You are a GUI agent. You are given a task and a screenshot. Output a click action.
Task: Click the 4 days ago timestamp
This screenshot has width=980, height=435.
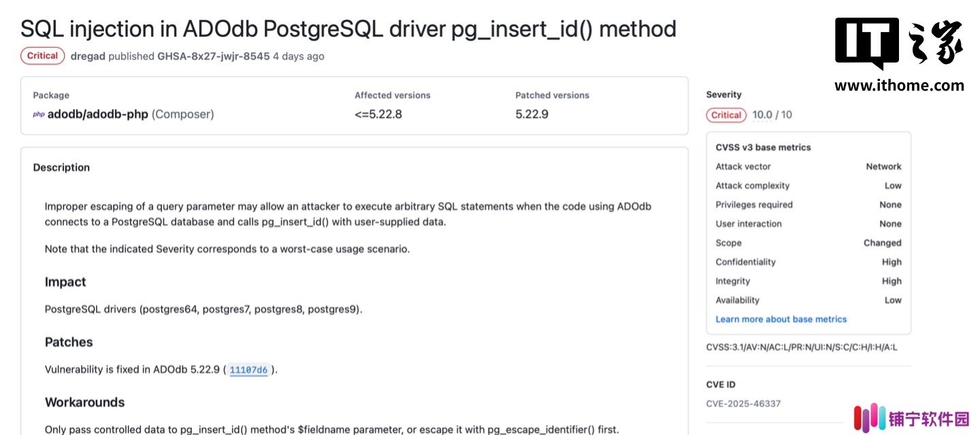pos(299,57)
